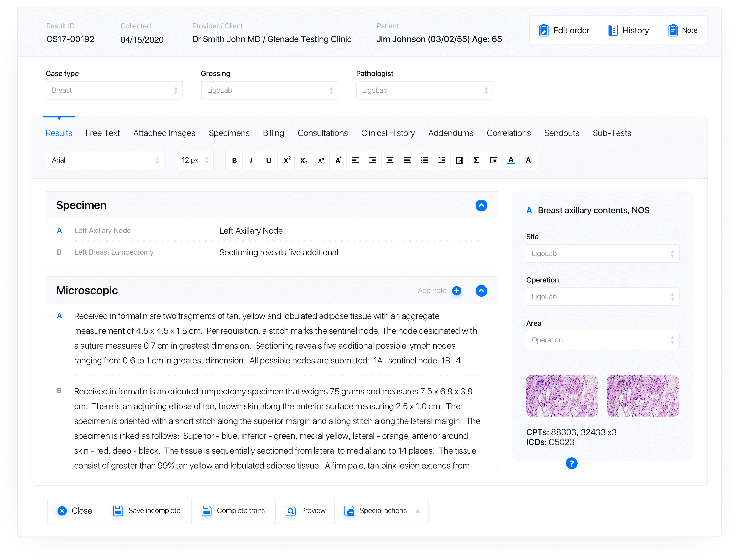739x560 pixels.
Task: Open the Correlations tab
Action: 509,133
